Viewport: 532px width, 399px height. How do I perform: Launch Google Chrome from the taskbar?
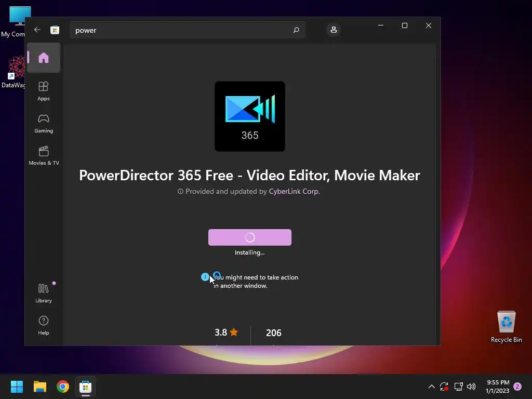pyautogui.click(x=63, y=387)
